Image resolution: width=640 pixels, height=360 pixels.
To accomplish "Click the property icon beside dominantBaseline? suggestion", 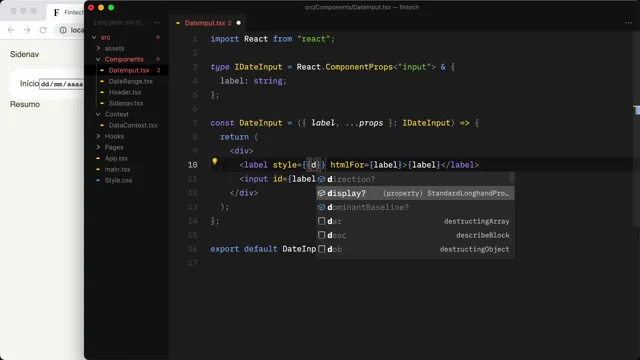I will [322, 207].
